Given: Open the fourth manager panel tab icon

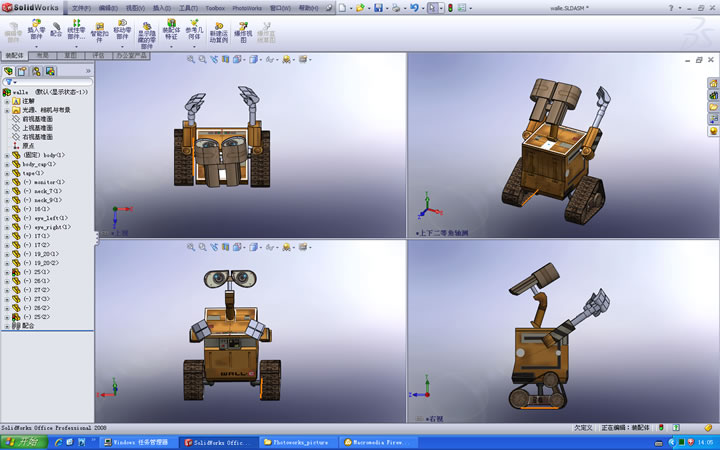Looking at the screenshot, I should (50, 71).
